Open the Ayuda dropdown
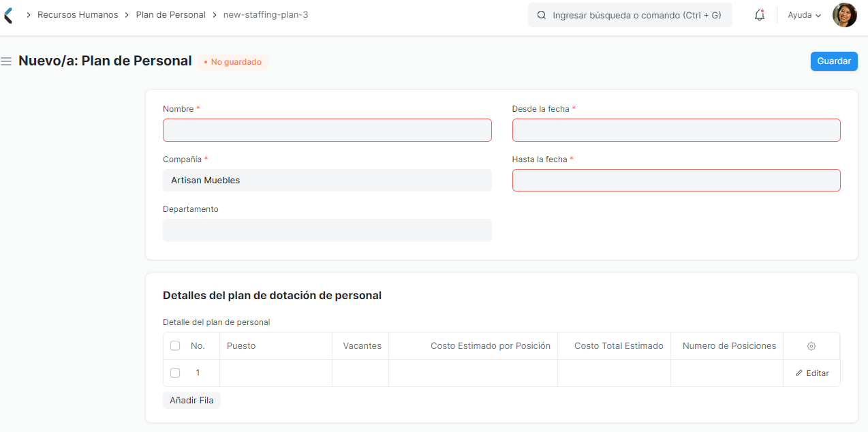 [803, 14]
